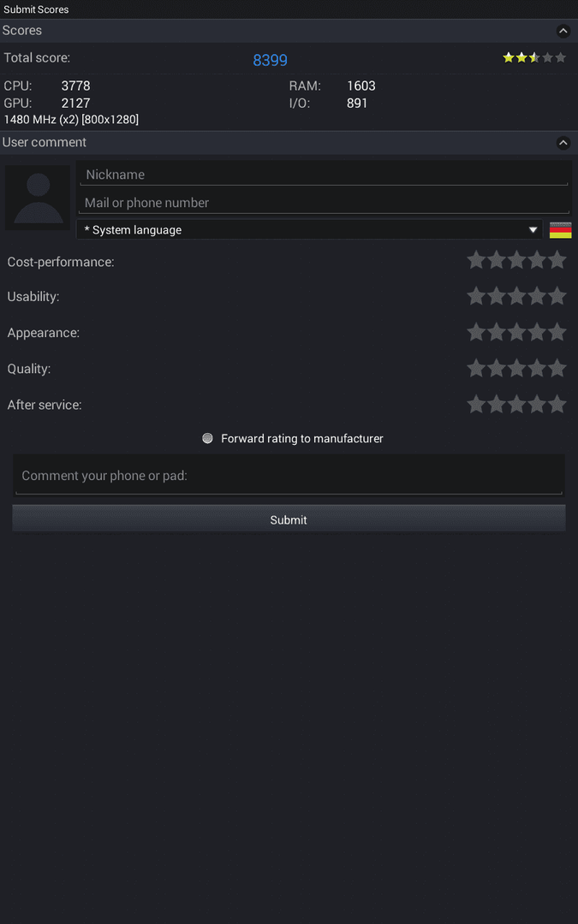
Task: Tap the German flag icon
Action: (x=560, y=230)
